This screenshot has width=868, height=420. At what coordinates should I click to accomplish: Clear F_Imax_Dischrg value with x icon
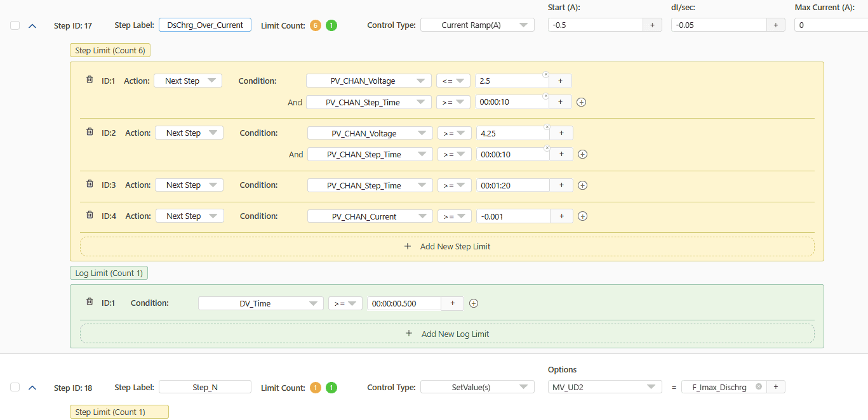click(x=758, y=386)
